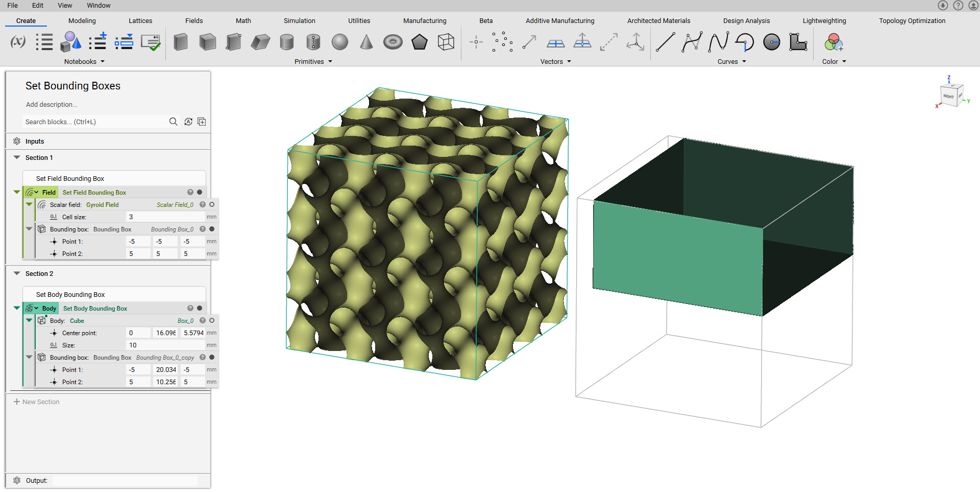Click the Gyroid Field value text
Screen dimensions: 980x492
point(102,204)
